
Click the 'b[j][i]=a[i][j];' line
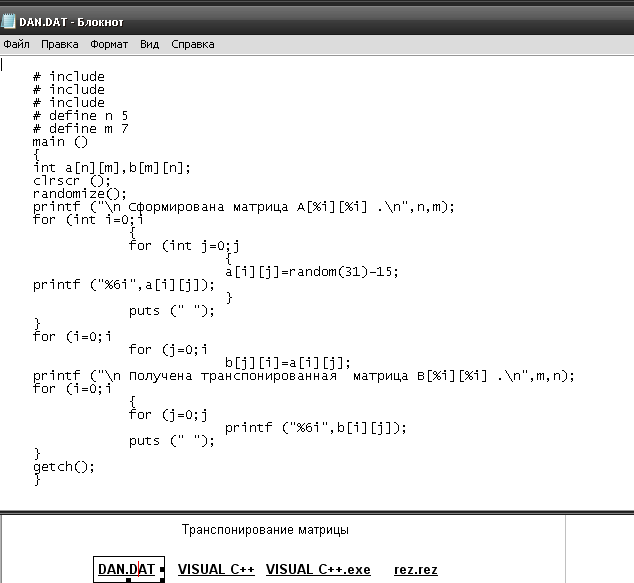click(287, 363)
